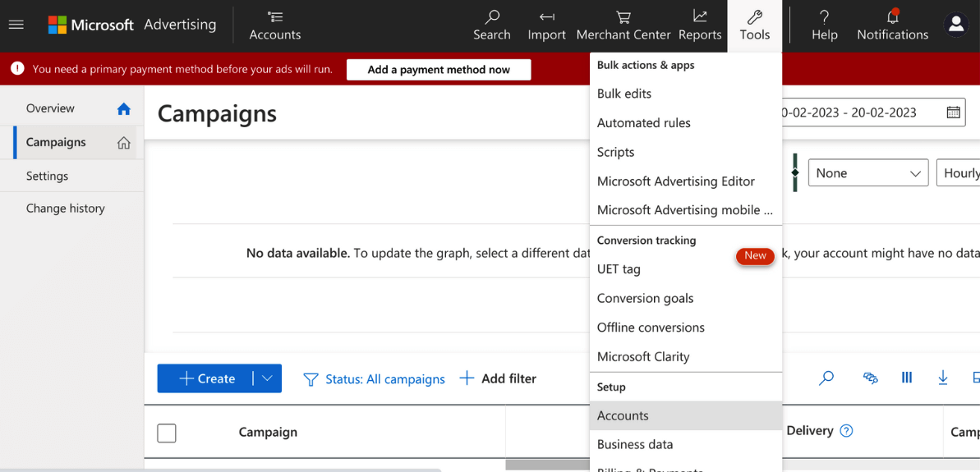The width and height of the screenshot is (980, 472).
Task: Open the None metric dropdown
Action: [x=868, y=173]
